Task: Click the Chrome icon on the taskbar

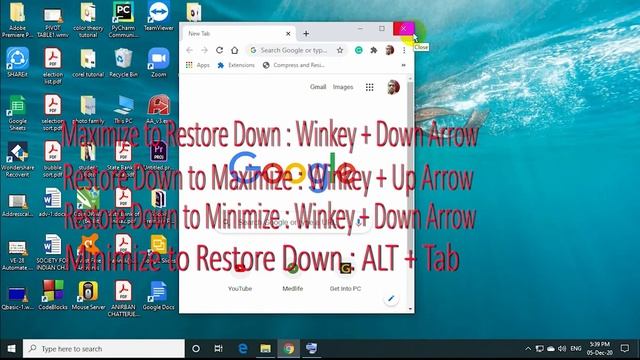Action: pyautogui.click(x=289, y=349)
